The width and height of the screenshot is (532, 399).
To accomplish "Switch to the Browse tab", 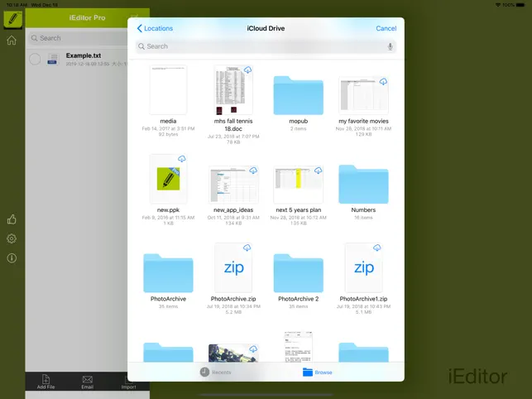I will tap(317, 373).
